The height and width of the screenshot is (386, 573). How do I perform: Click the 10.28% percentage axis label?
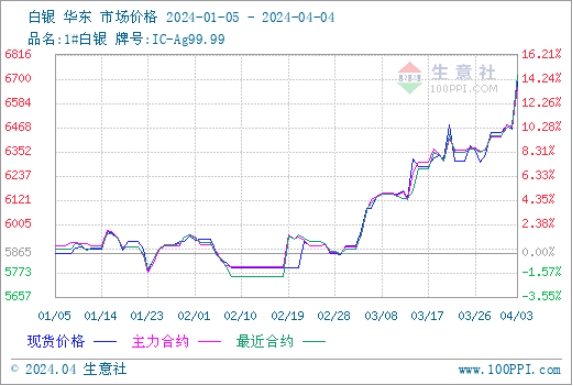tap(541, 127)
